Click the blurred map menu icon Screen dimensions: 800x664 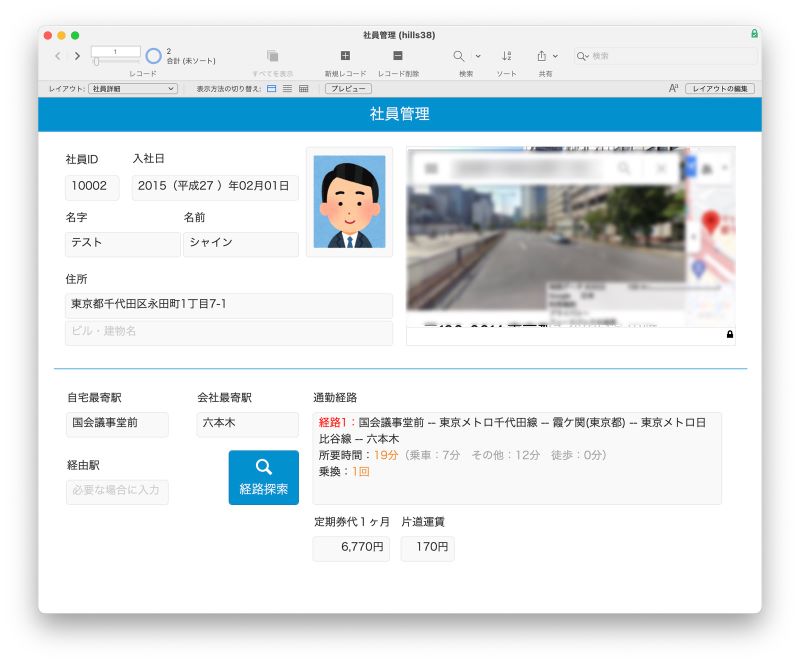(431, 167)
